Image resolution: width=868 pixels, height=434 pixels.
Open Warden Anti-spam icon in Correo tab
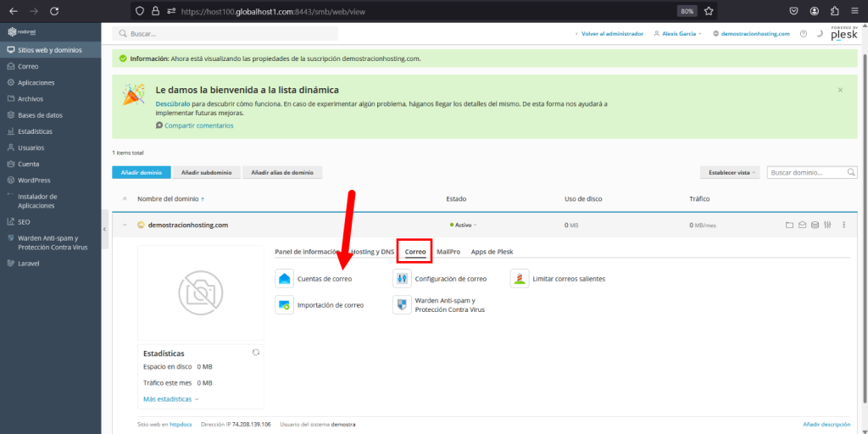tap(401, 305)
